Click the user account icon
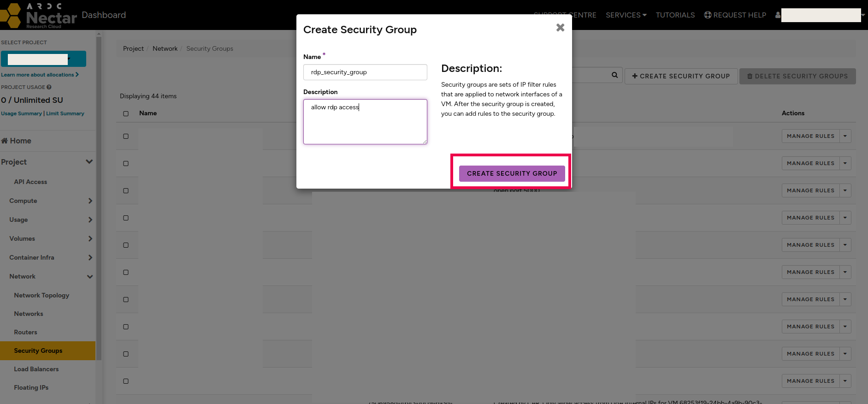Image resolution: width=868 pixels, height=404 pixels. (x=778, y=15)
